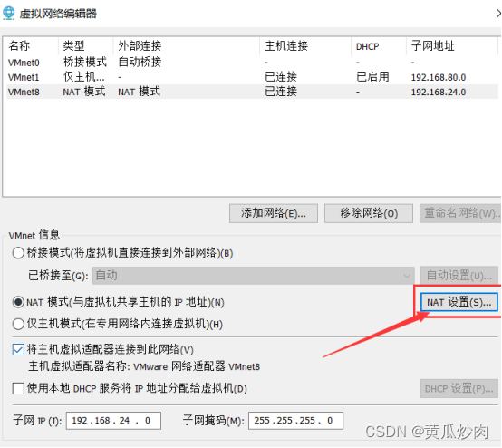Click the Virtual Network Editor globe icon

coord(9,13)
